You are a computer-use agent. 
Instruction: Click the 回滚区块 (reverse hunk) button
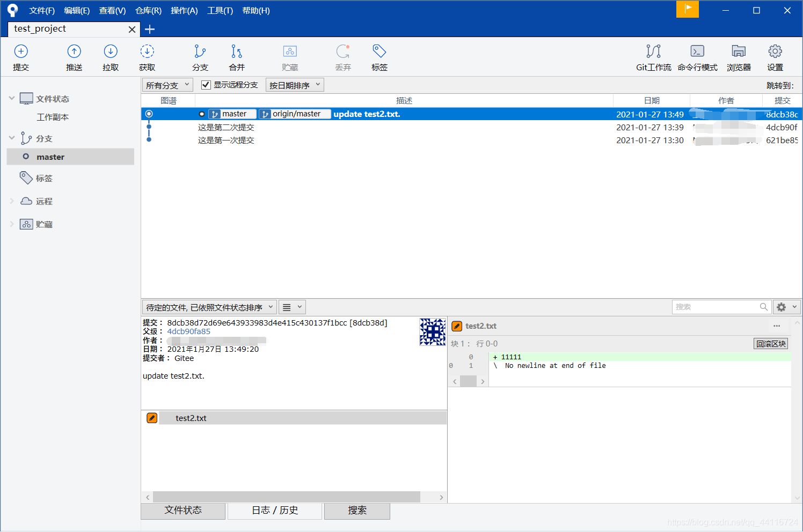(771, 344)
